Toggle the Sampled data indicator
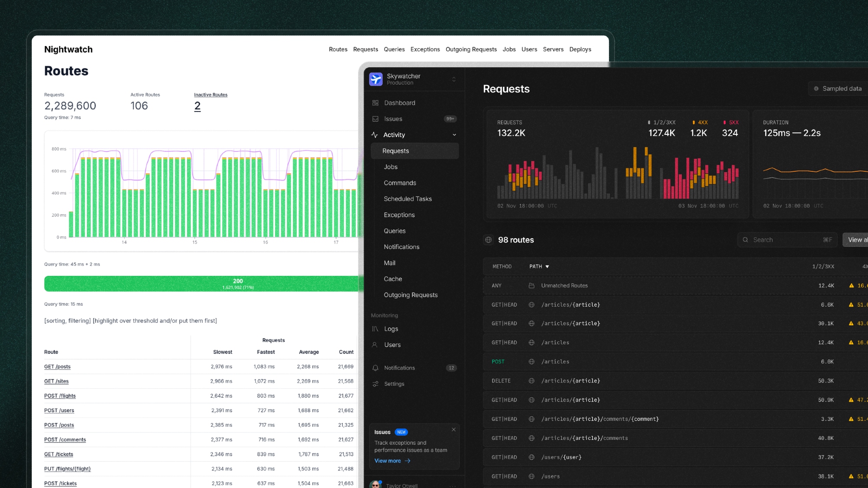The width and height of the screenshot is (868, 488). coord(838,88)
